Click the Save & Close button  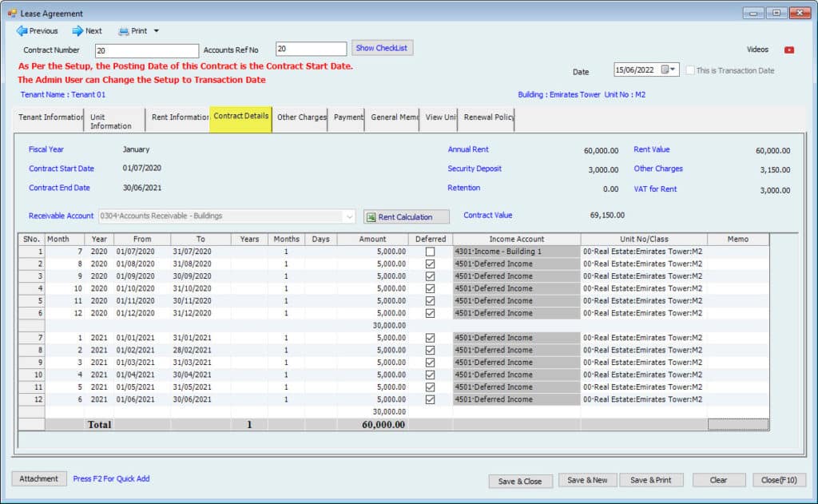coord(520,480)
